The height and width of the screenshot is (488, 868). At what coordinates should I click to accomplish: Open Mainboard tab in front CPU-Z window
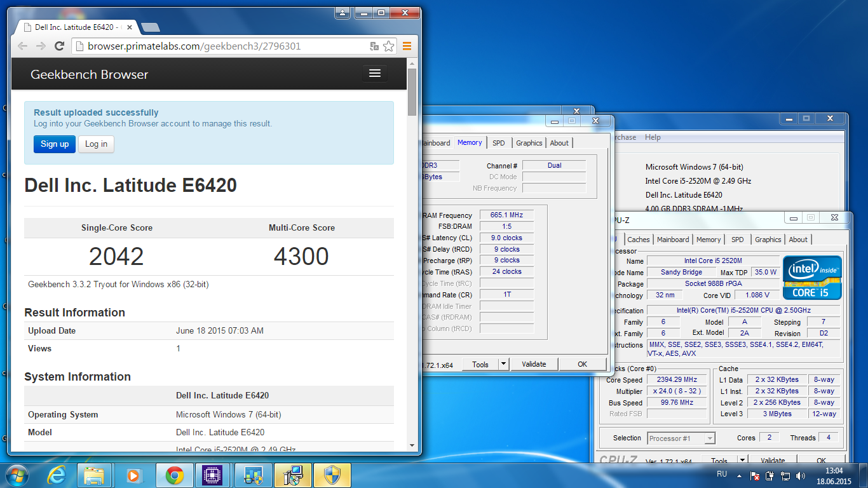coord(673,240)
